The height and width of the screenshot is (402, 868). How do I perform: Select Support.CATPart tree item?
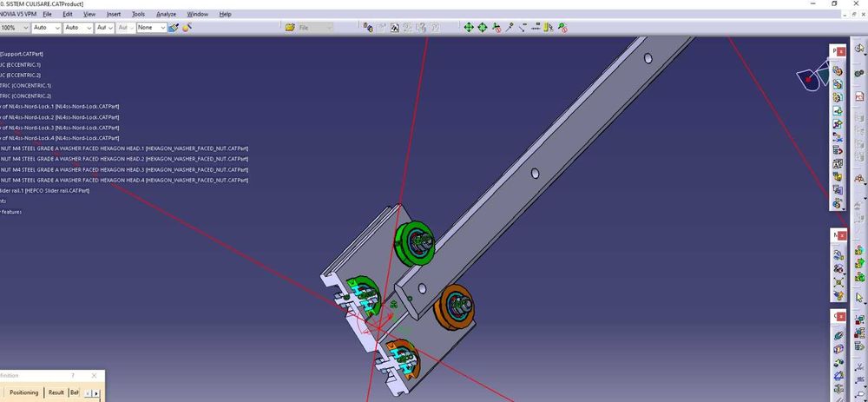point(22,54)
